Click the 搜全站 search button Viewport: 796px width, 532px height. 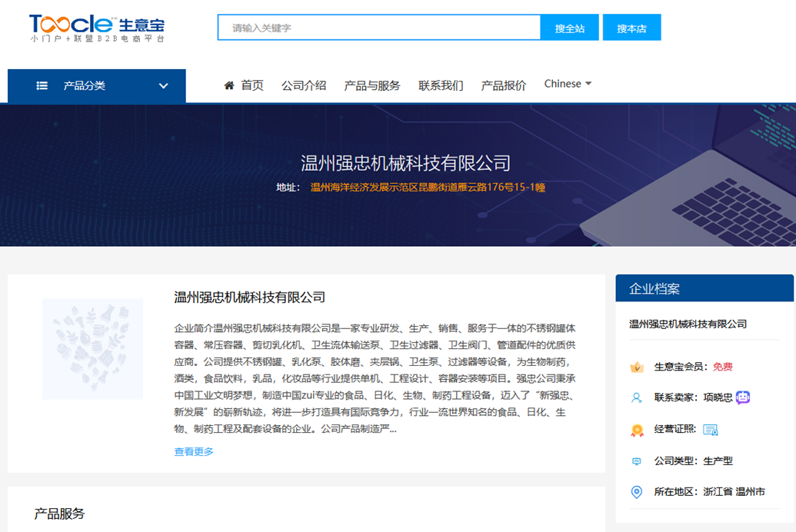click(570, 28)
